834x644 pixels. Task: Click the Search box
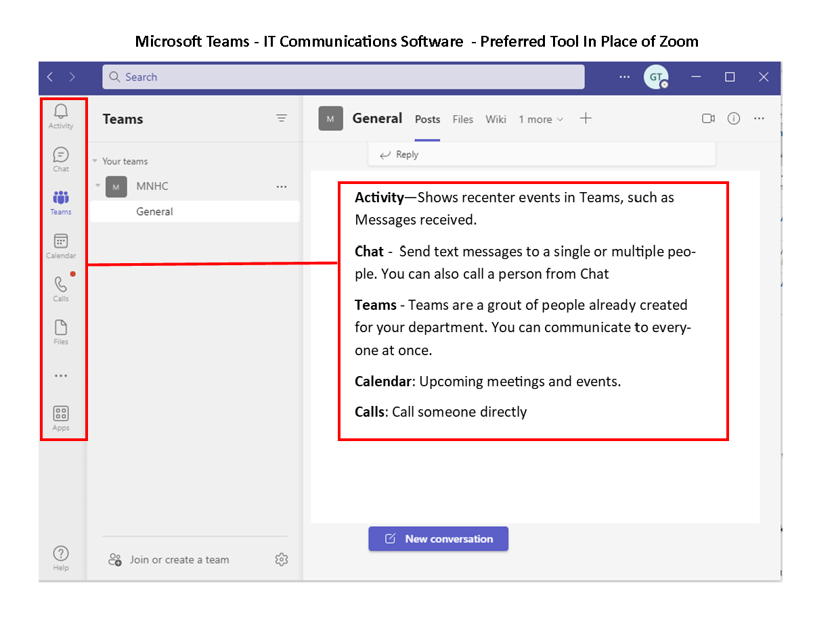pos(343,77)
